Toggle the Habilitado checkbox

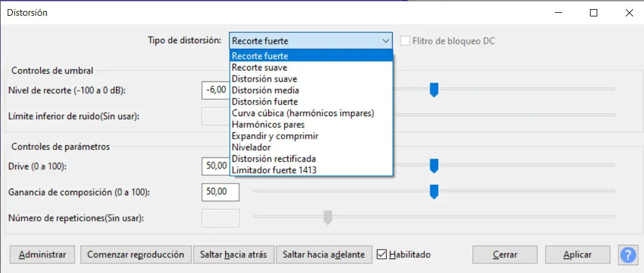(x=382, y=255)
